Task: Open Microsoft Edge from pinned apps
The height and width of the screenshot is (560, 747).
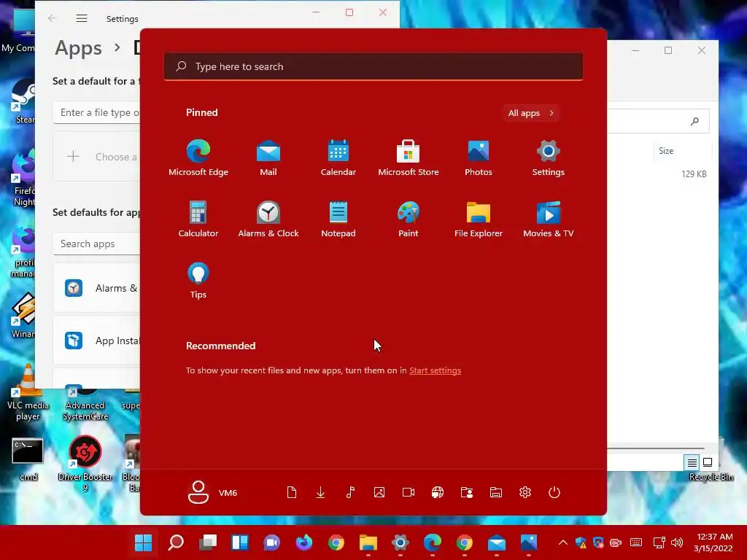Action: coord(198,158)
